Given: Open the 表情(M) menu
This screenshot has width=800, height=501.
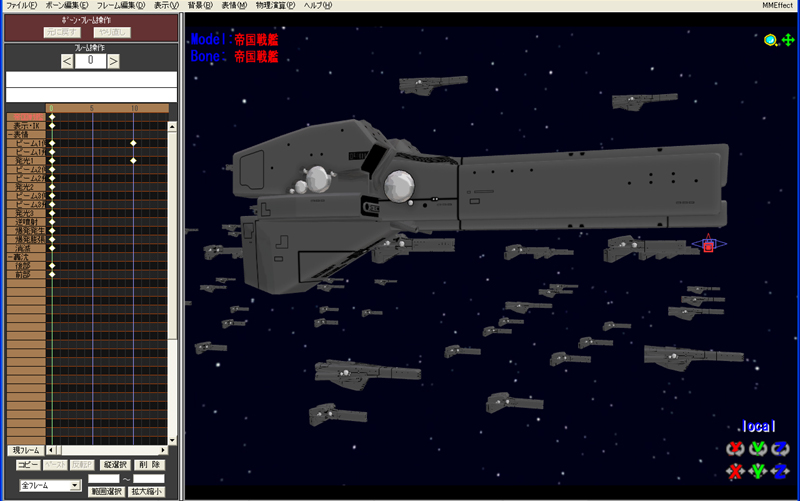Looking at the screenshot, I should click(234, 5).
